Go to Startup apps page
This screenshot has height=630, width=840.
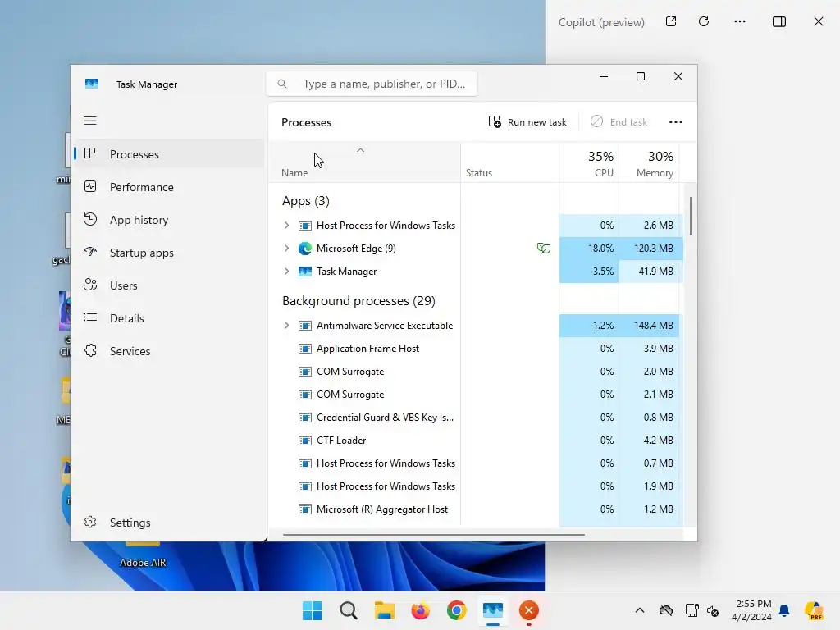[169, 253]
